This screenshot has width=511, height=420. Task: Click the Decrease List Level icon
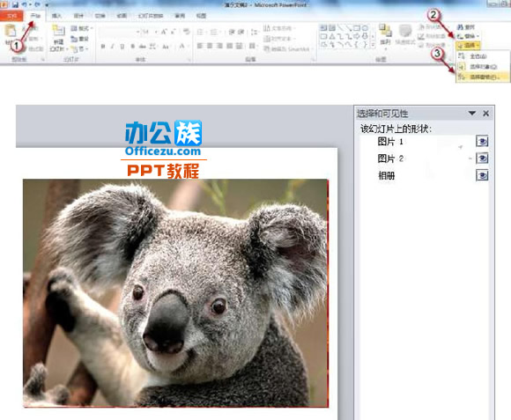click(x=232, y=32)
